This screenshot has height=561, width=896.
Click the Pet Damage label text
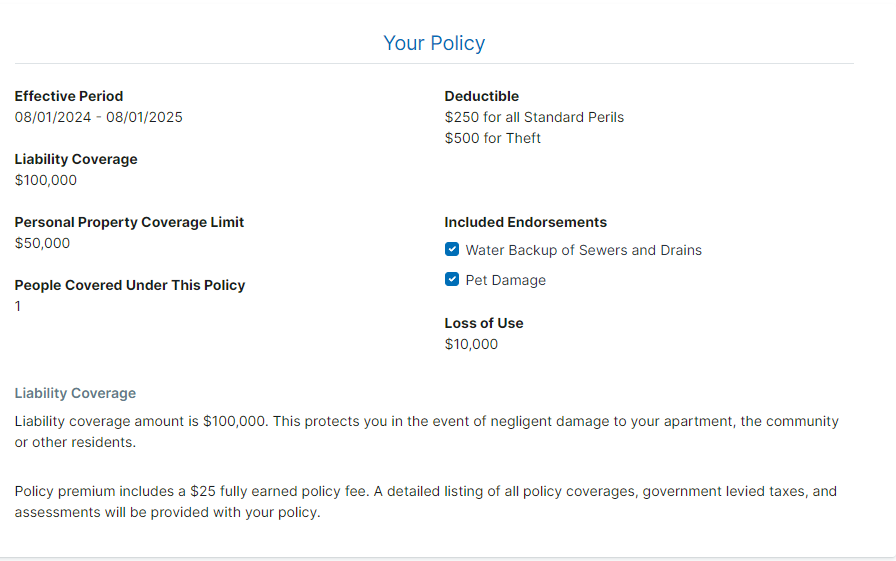point(505,281)
